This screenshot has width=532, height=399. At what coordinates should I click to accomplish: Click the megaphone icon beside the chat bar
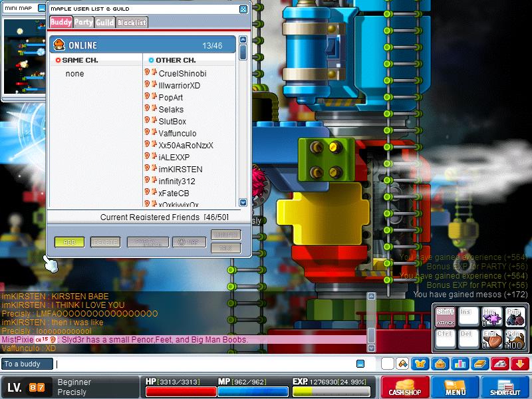[x=403, y=364]
